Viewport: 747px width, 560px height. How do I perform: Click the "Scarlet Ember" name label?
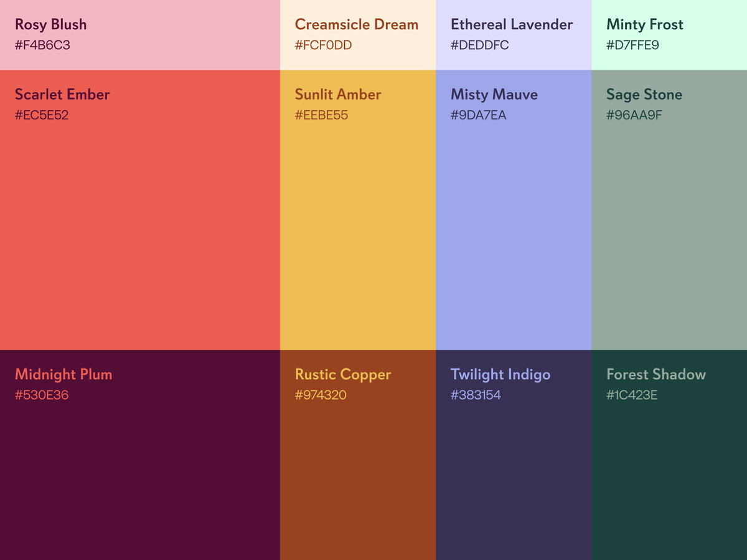62,95
